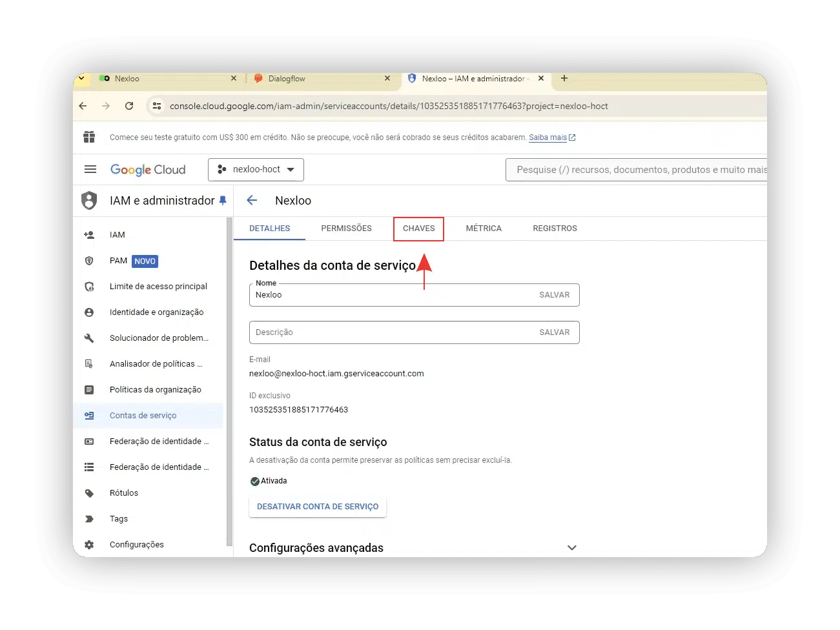Click the Rótulos tag icon

[x=89, y=493]
